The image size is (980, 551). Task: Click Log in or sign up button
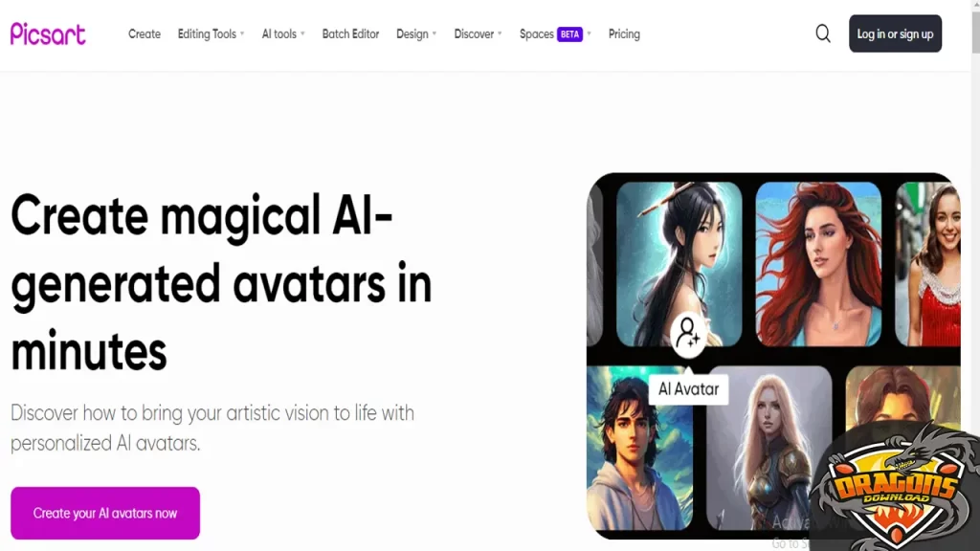pyautogui.click(x=895, y=33)
